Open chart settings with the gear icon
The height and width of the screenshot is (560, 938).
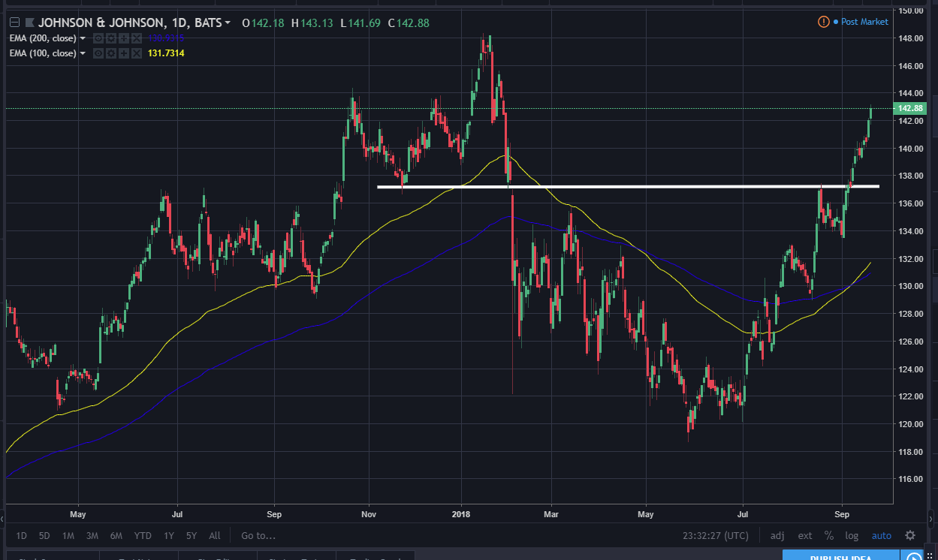click(910, 535)
